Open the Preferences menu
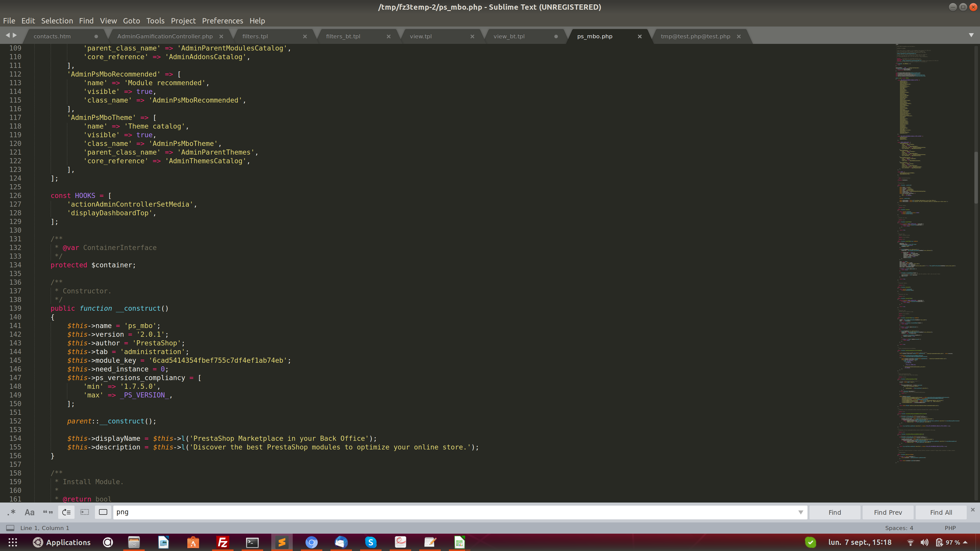 222,21
